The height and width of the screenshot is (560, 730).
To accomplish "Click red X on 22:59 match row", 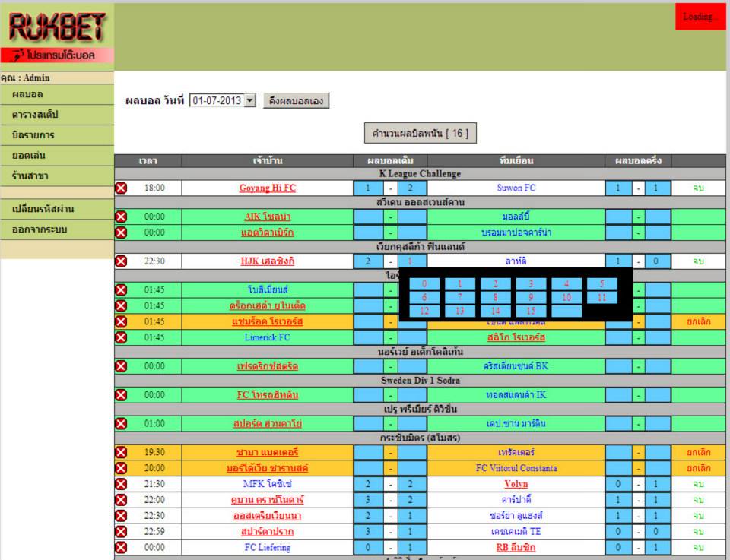I will click(121, 532).
